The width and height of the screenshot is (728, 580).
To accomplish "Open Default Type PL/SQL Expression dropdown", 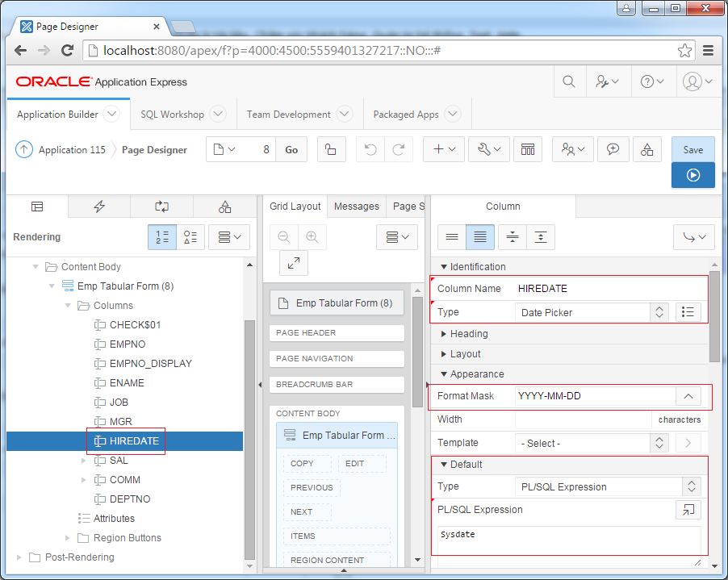I will pos(608,486).
